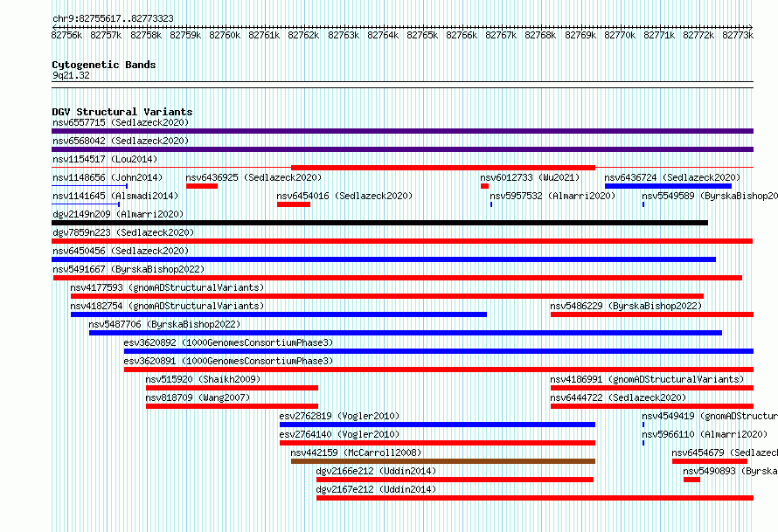Open the nsv5966110 (Almarri2020) label

pos(705,434)
